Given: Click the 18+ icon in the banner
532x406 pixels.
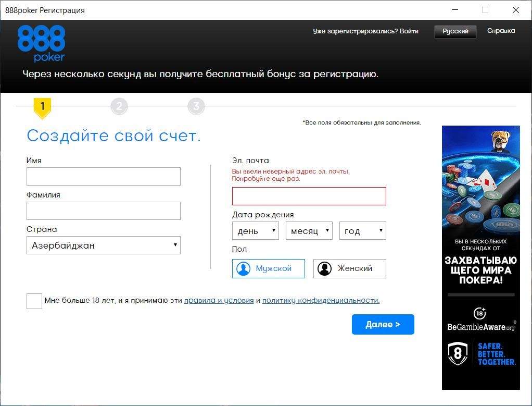Looking at the screenshot, I should point(480,313).
